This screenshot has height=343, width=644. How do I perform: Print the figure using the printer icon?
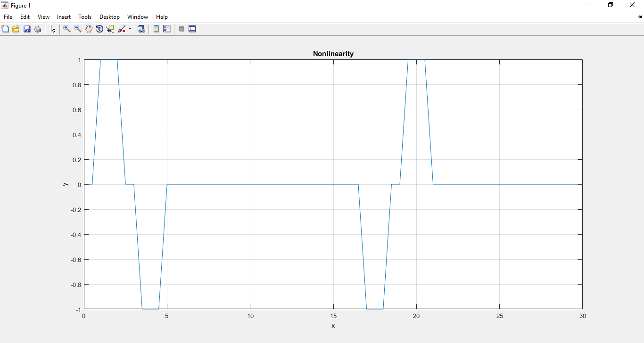point(38,29)
